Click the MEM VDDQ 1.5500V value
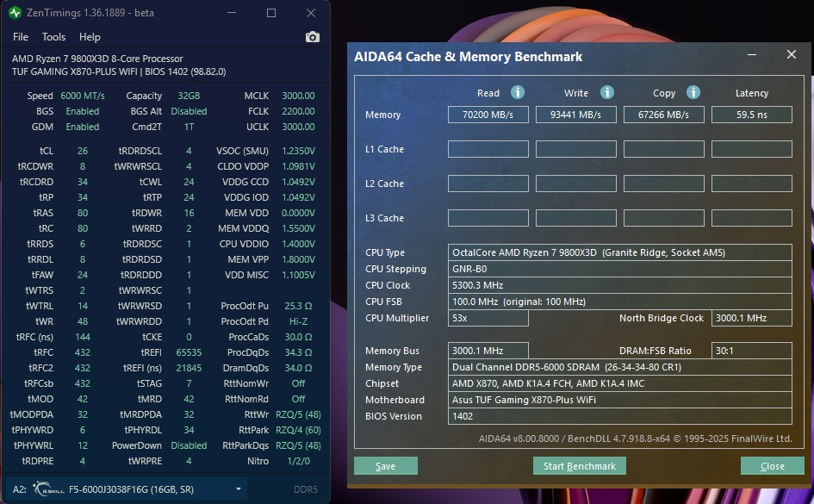 pyautogui.click(x=298, y=227)
